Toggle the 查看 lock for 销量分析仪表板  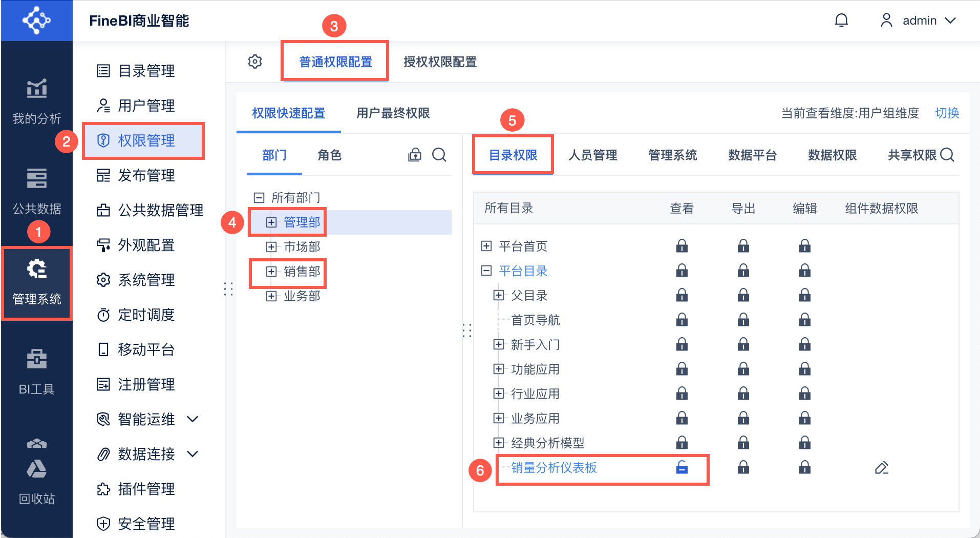[x=681, y=468]
